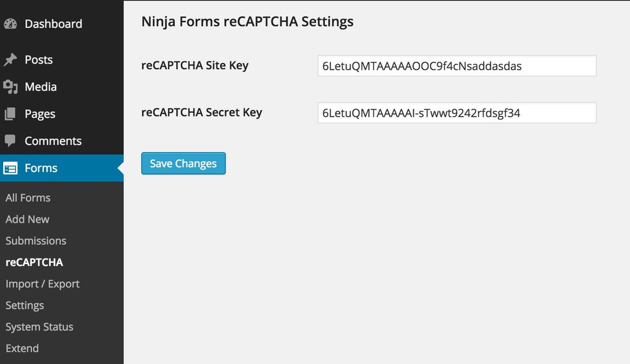Open the Comments section

pyautogui.click(x=52, y=141)
